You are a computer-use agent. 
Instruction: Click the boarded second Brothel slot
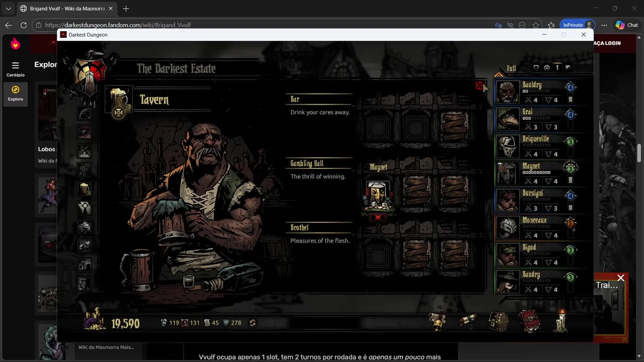pos(416,254)
